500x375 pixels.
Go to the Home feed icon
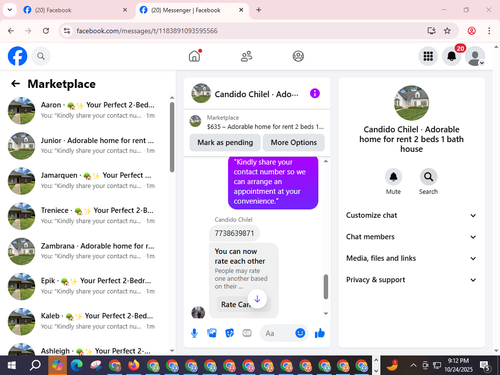coord(194,56)
